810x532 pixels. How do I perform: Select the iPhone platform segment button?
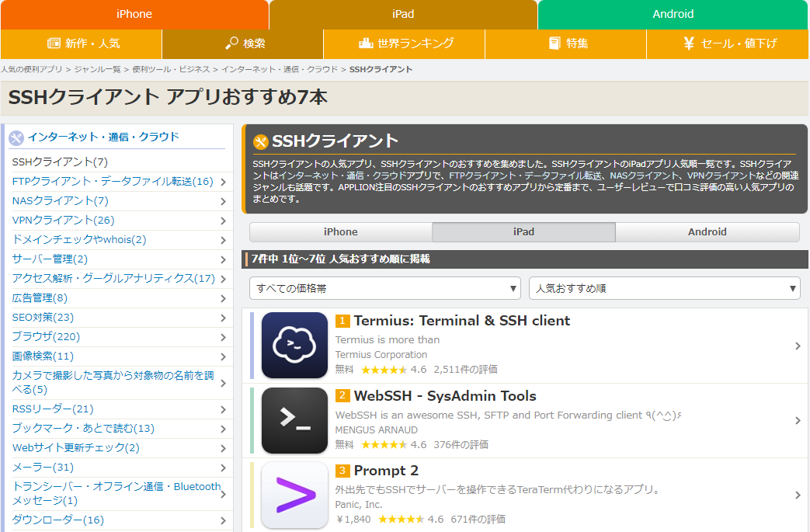pos(340,231)
